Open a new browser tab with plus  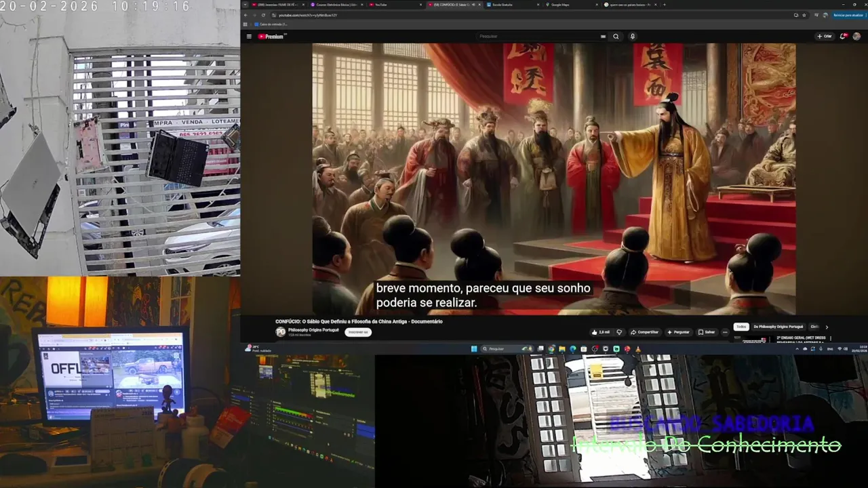[x=665, y=5]
